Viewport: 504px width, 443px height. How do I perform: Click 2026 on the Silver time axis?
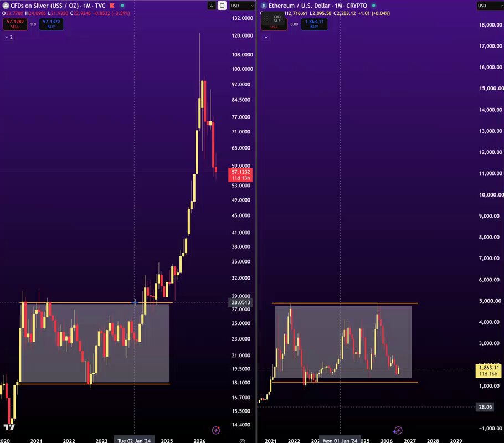click(199, 440)
